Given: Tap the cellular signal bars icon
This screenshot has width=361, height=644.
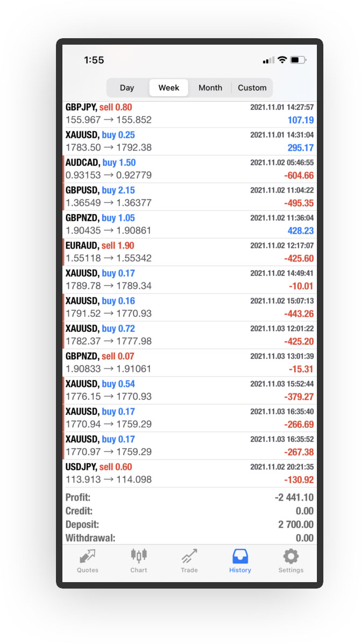Looking at the screenshot, I should [x=268, y=61].
